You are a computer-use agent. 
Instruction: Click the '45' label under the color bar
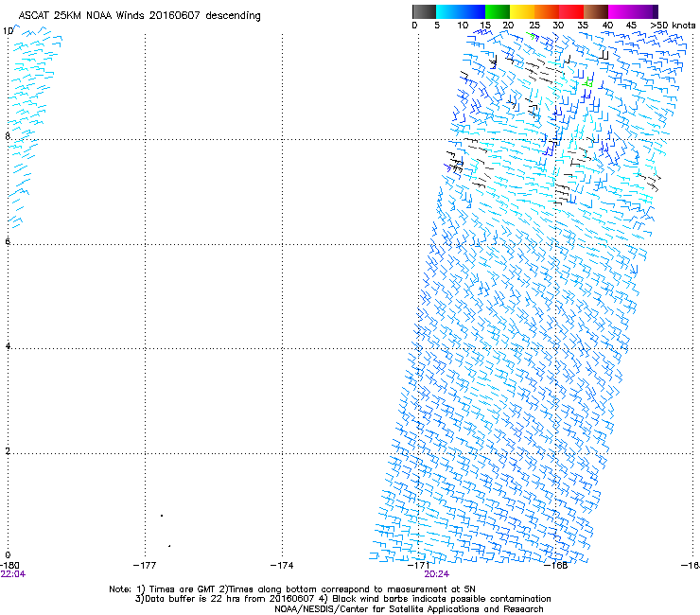[x=631, y=26]
